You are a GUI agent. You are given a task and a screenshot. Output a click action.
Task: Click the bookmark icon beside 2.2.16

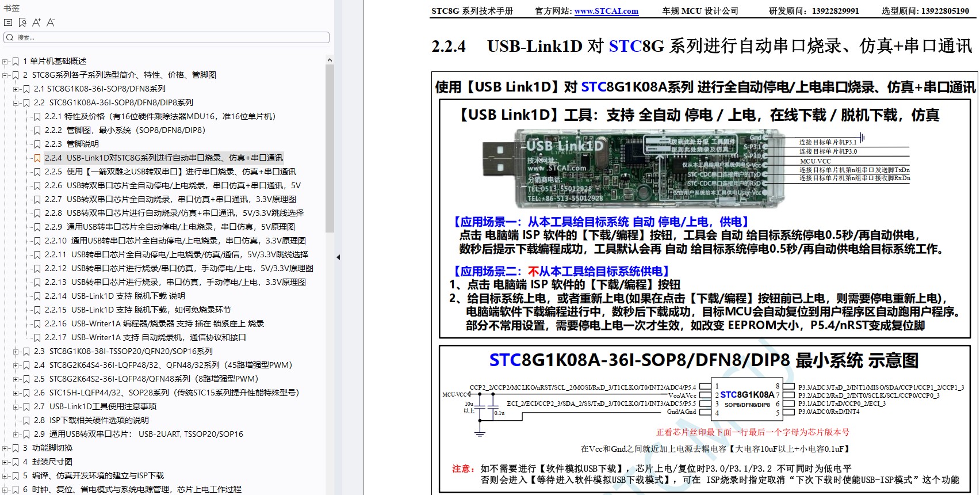37,323
